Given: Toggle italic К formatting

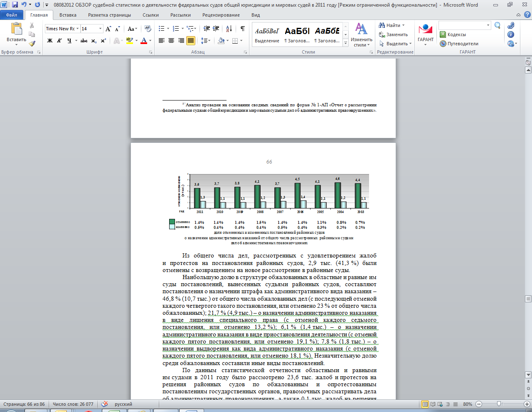Looking at the screenshot, I should tap(59, 41).
